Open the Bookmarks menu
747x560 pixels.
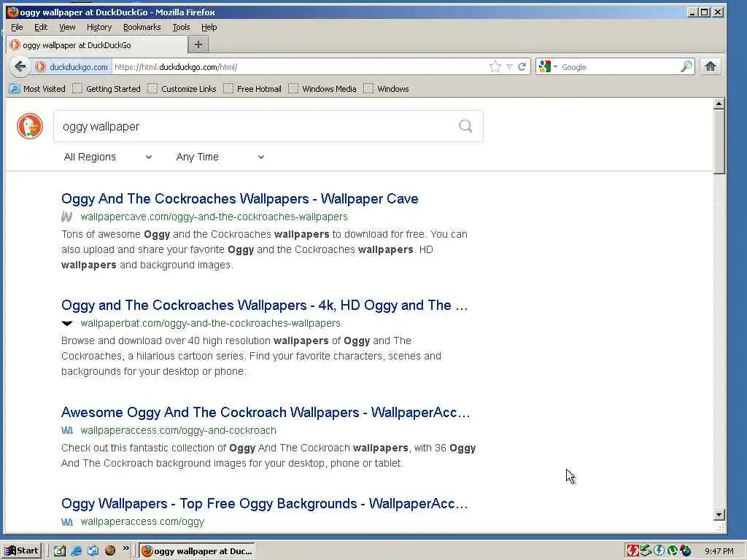coord(142,27)
